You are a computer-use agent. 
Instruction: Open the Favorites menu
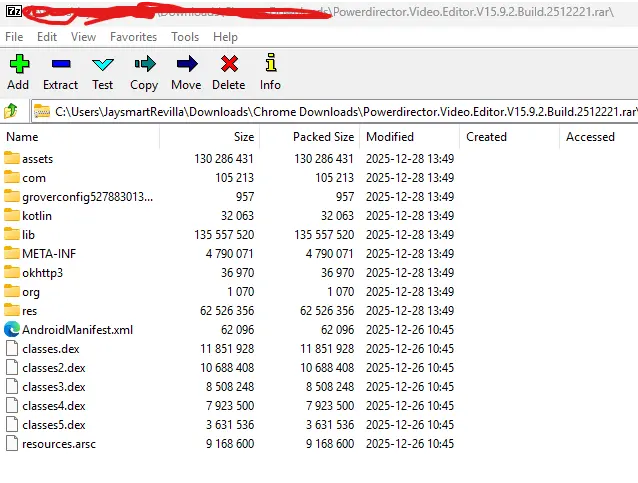coord(133,37)
